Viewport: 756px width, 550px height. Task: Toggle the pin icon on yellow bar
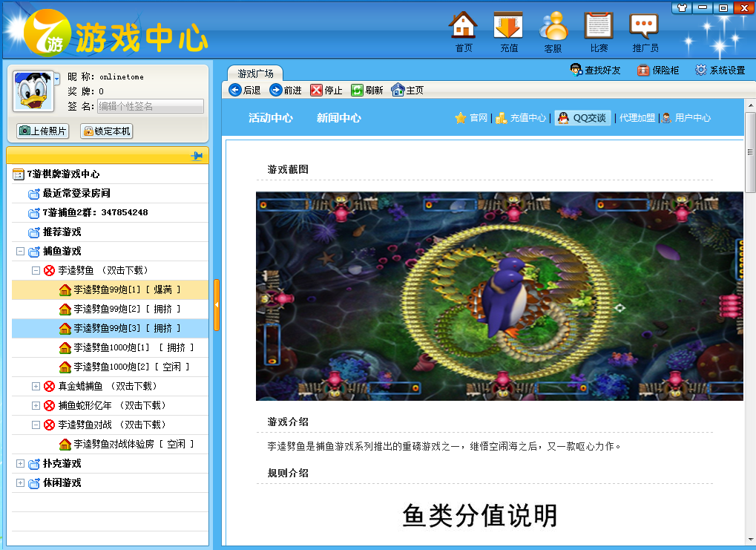coord(197,156)
